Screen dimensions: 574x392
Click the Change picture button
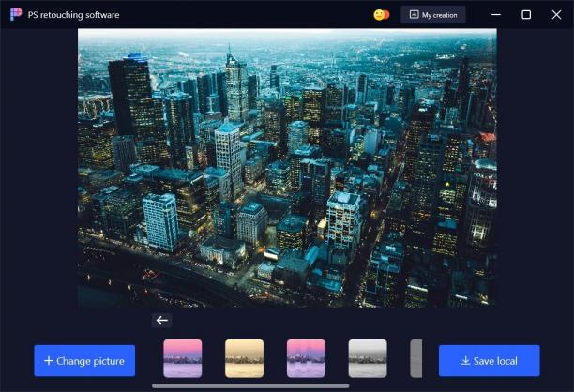click(x=84, y=360)
